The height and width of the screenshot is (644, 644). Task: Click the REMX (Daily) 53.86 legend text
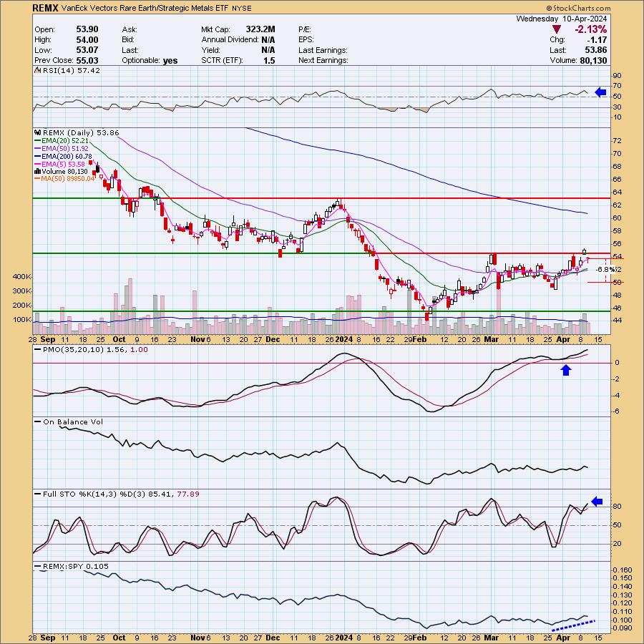pyautogui.click(x=81, y=132)
